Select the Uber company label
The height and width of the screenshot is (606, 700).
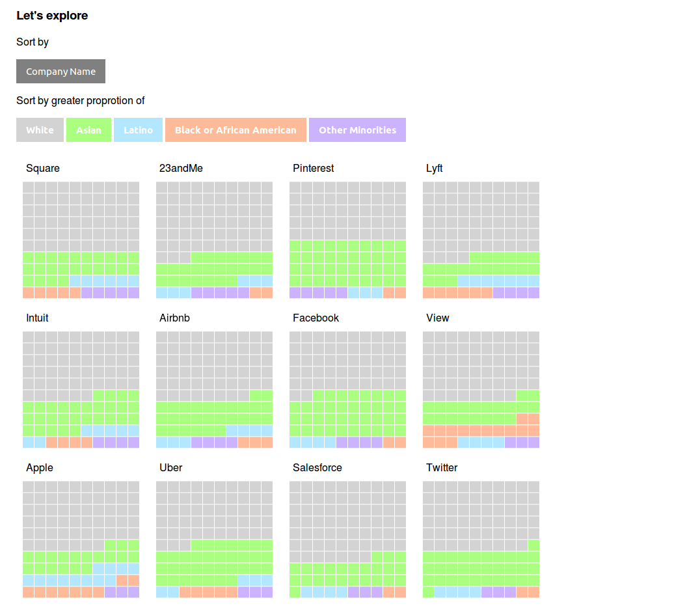coord(171,467)
